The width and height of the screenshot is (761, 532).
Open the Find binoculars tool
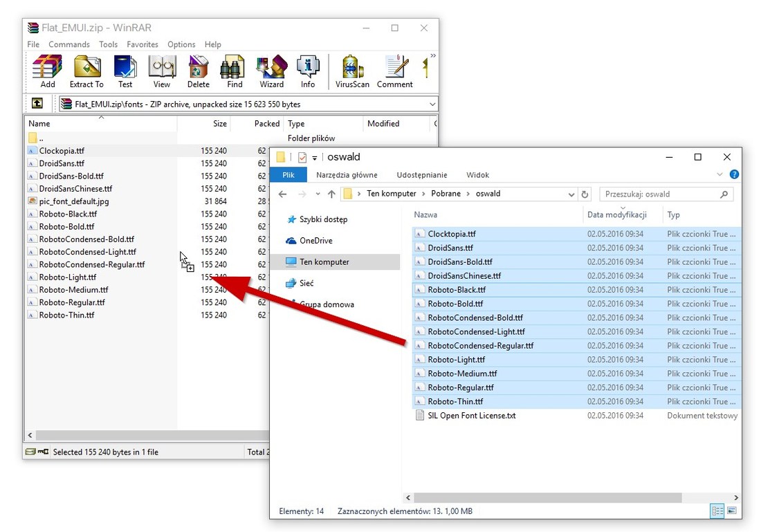(x=235, y=71)
